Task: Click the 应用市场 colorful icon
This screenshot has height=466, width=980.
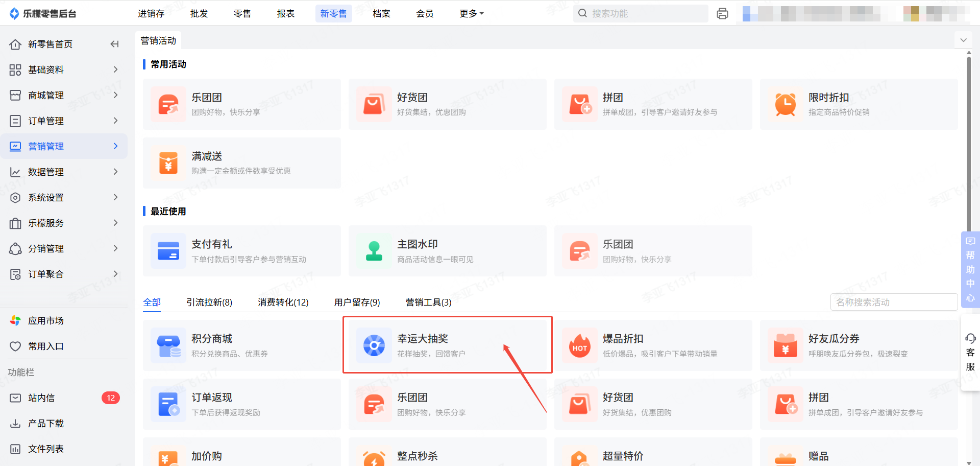Action: coord(15,321)
